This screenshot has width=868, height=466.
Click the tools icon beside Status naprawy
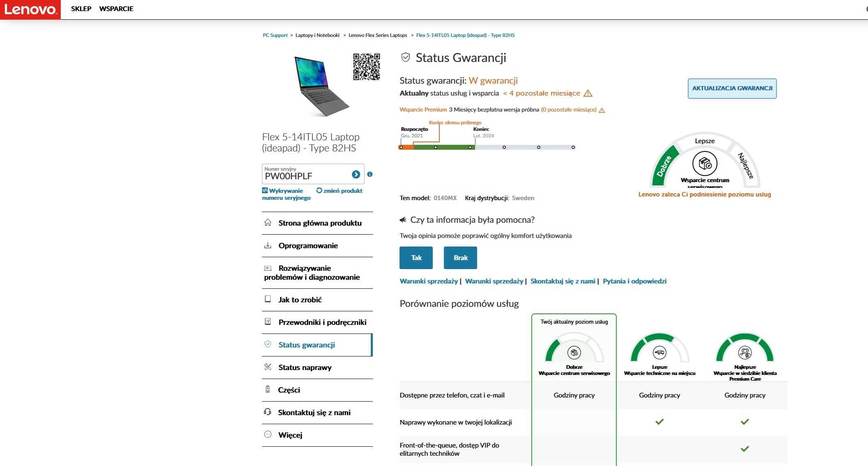268,367
